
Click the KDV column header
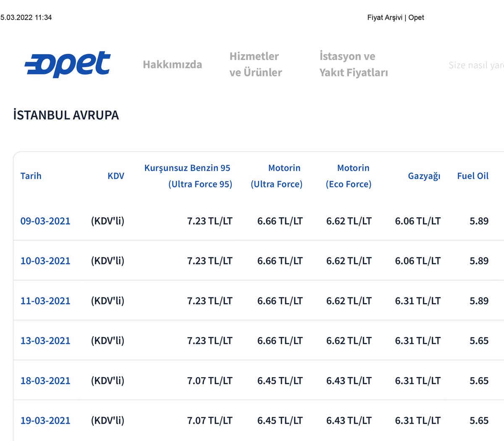[x=116, y=176]
